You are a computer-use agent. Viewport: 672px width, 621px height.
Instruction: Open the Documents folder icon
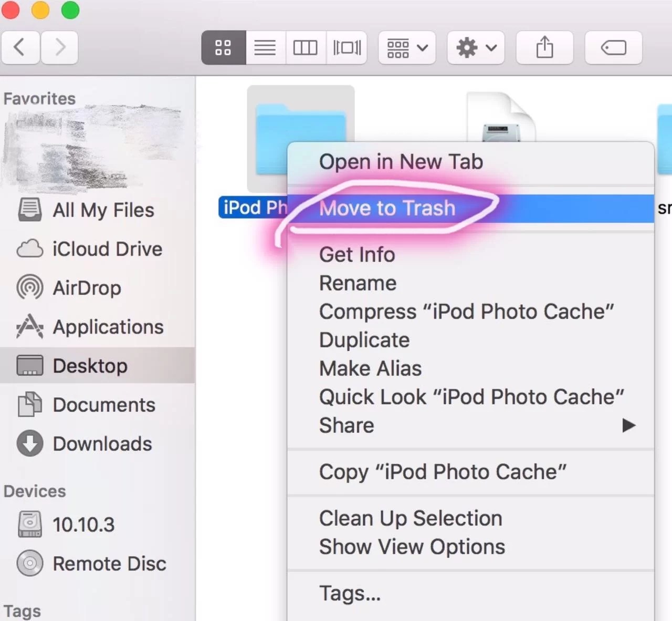point(103,405)
